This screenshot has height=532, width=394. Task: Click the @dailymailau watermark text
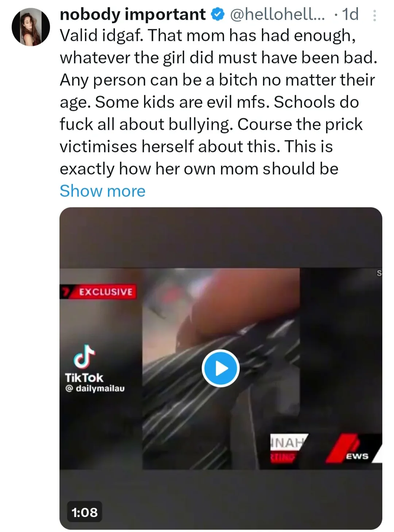tap(95, 388)
